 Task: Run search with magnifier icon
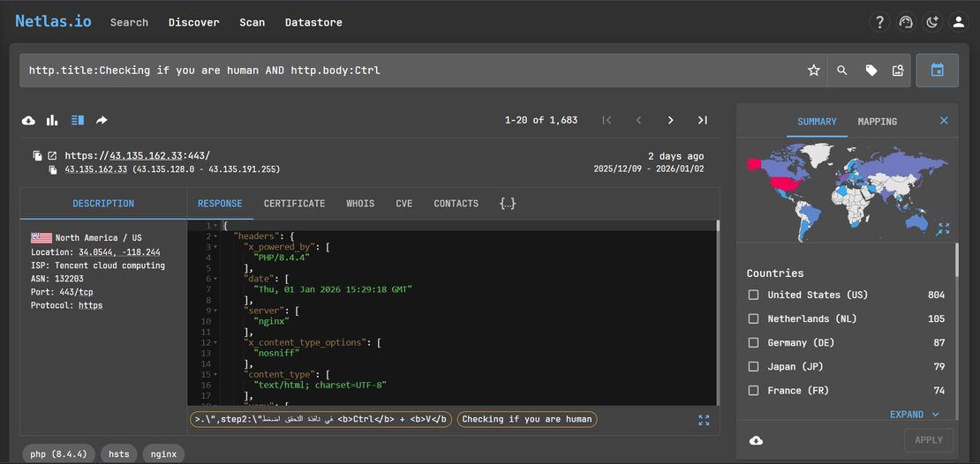click(x=842, y=71)
